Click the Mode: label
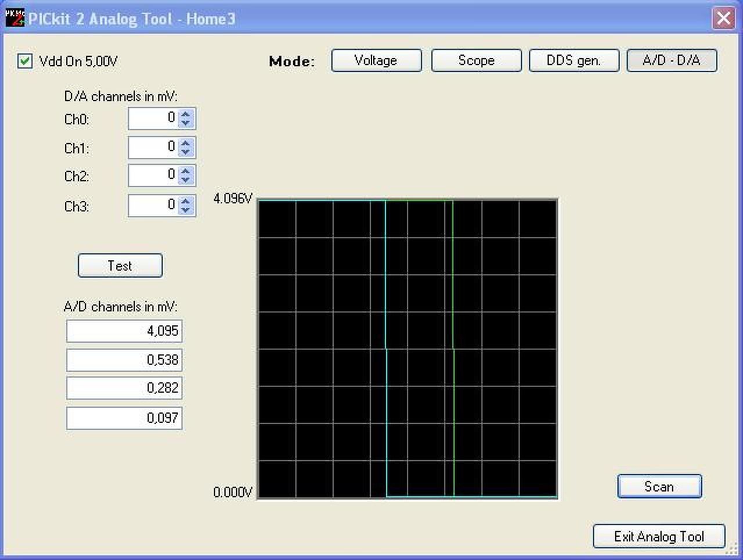The width and height of the screenshot is (743, 560). (292, 62)
